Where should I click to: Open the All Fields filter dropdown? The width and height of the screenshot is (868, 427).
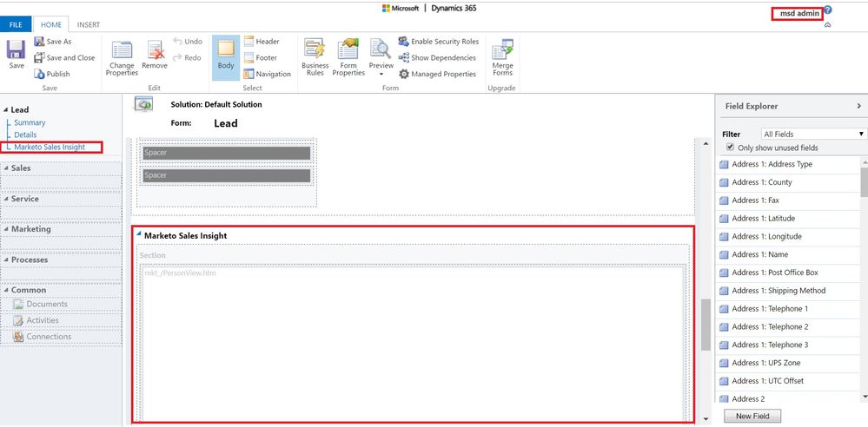(x=813, y=134)
